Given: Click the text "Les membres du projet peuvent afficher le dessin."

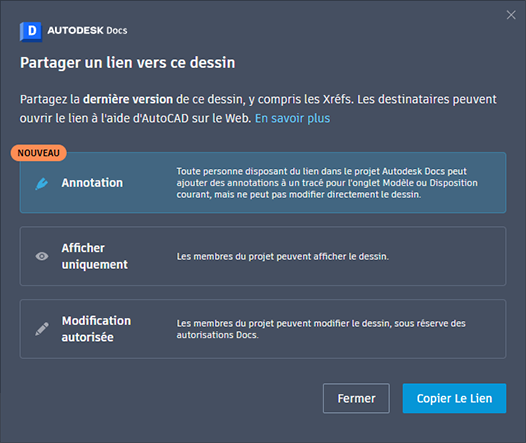Looking at the screenshot, I should [283, 257].
